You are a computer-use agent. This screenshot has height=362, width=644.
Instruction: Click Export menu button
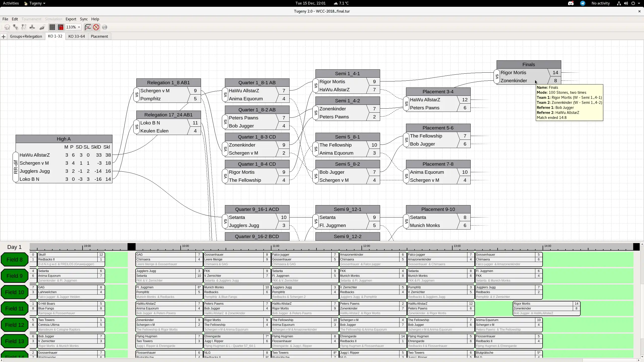[x=70, y=19]
